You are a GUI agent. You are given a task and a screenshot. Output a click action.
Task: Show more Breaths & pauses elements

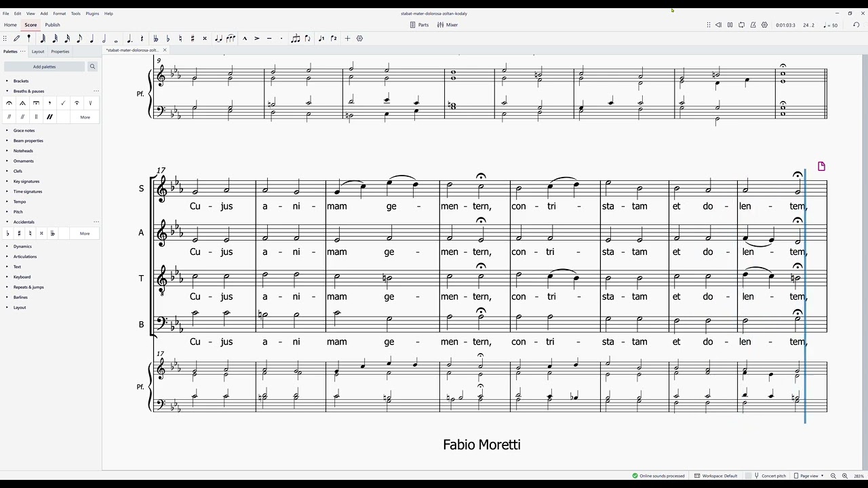coord(85,117)
